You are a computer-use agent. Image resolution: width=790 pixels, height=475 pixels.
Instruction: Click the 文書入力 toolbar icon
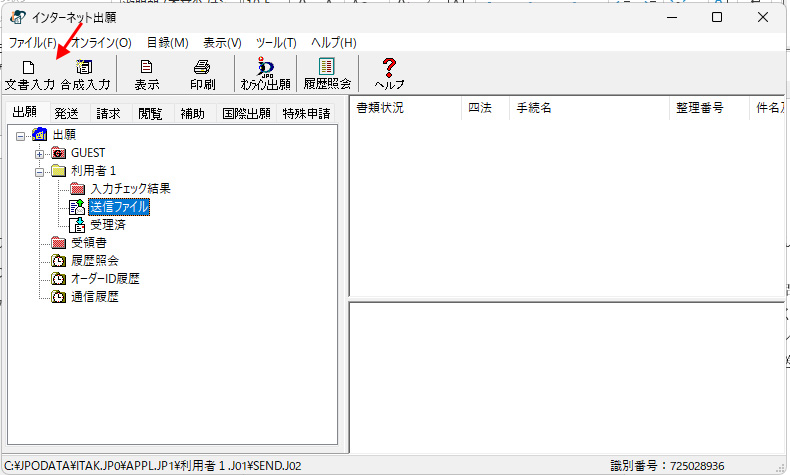(x=29, y=75)
